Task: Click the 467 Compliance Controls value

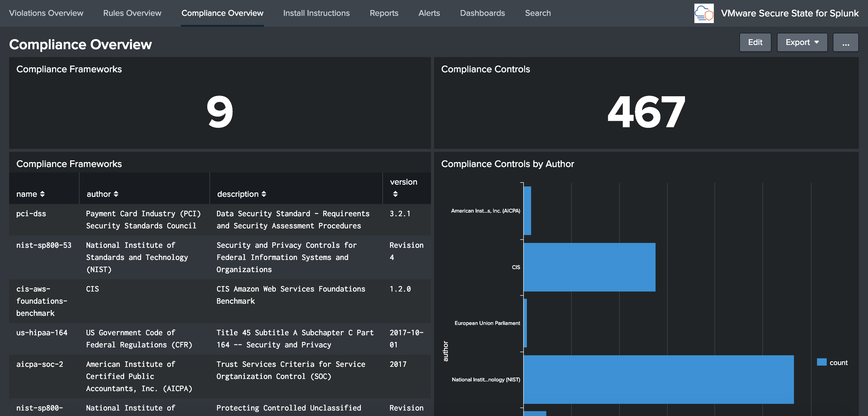Action: click(x=646, y=112)
